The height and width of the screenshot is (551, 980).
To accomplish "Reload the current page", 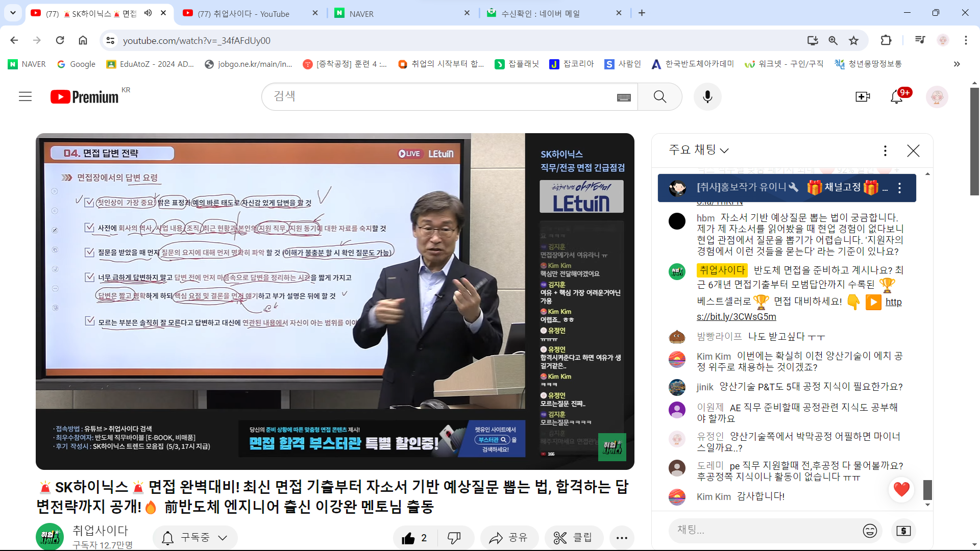I will pyautogui.click(x=60, y=40).
